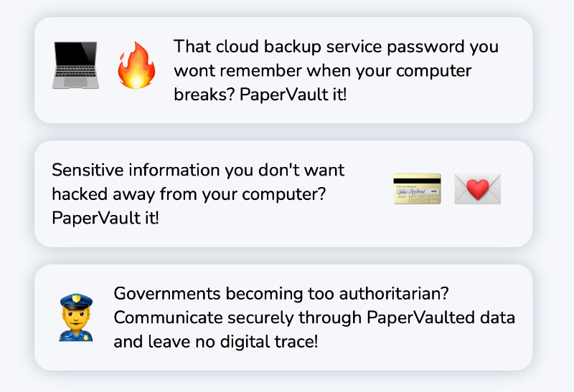The height and width of the screenshot is (392, 574).
Task: Click the 'hacked away from your computer?' line
Action: click(x=189, y=194)
